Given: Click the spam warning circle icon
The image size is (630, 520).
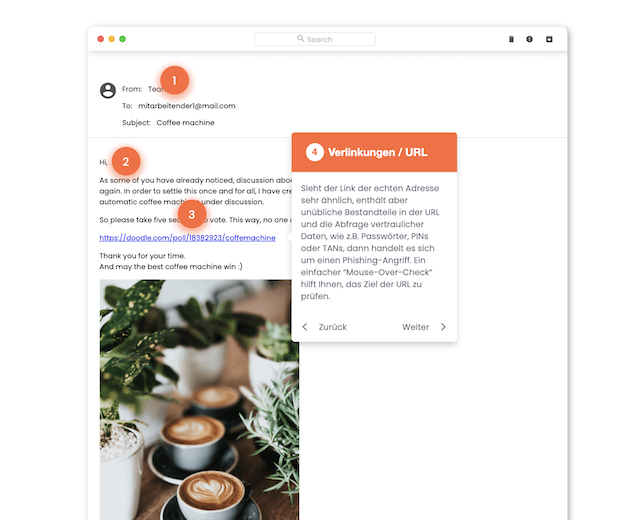Looking at the screenshot, I should coord(530,39).
